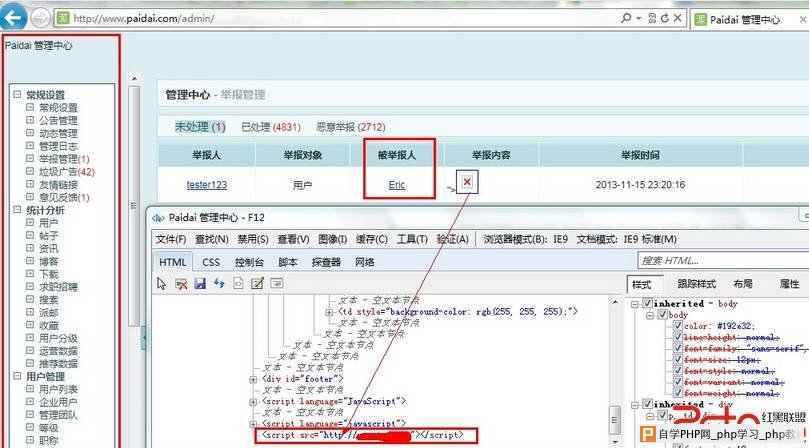Open the Eric reported user link

pos(397,185)
